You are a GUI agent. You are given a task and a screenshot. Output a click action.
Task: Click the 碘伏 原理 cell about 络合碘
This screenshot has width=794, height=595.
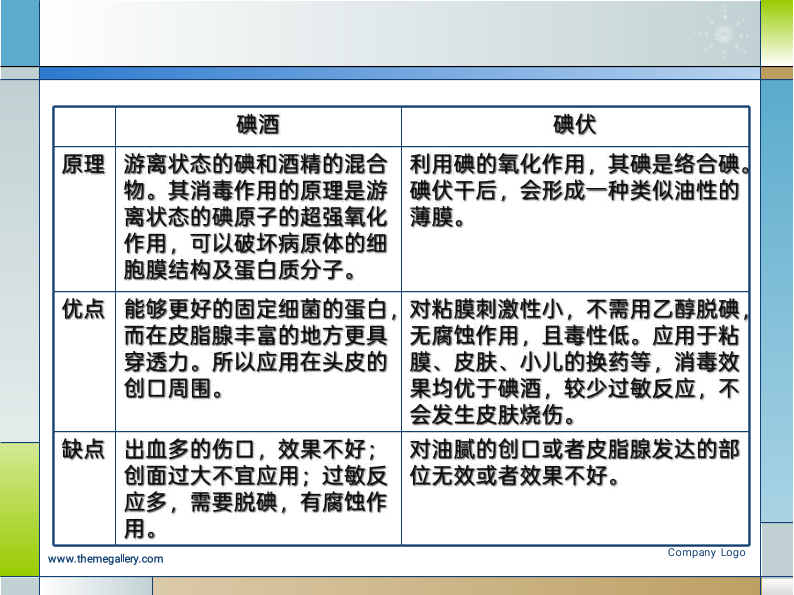(575, 190)
